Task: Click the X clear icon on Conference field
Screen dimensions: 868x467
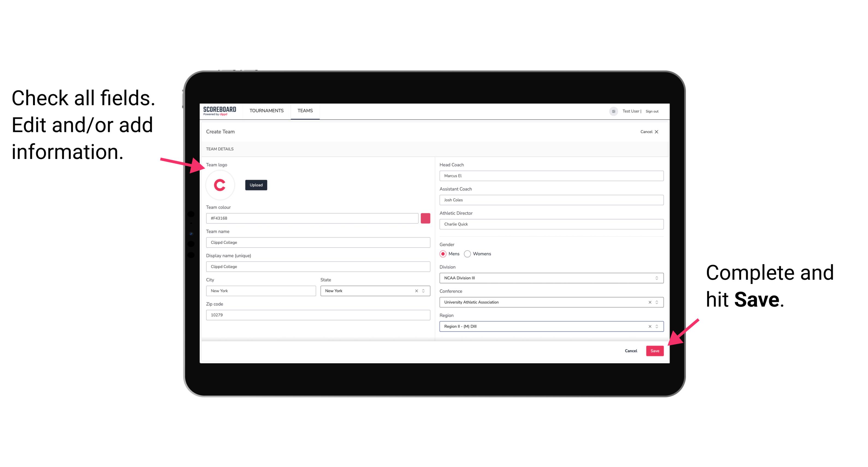Action: pos(648,302)
